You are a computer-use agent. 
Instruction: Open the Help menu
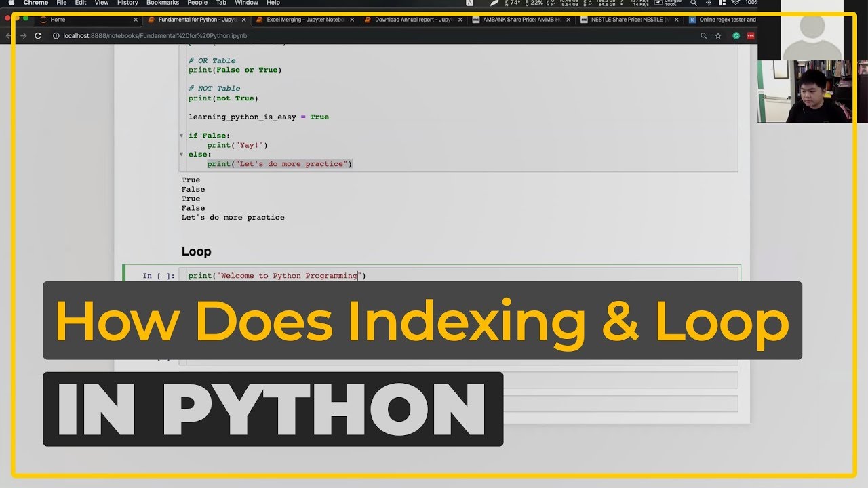(x=273, y=3)
